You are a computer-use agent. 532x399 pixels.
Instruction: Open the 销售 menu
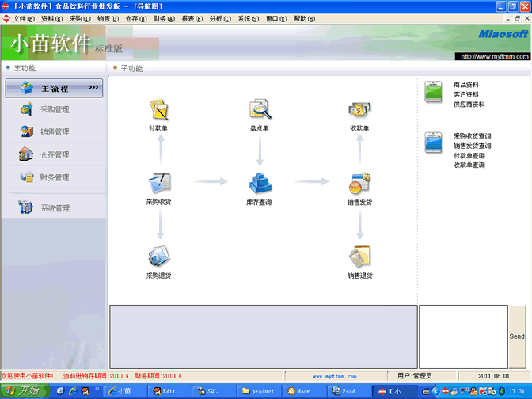tap(108, 19)
